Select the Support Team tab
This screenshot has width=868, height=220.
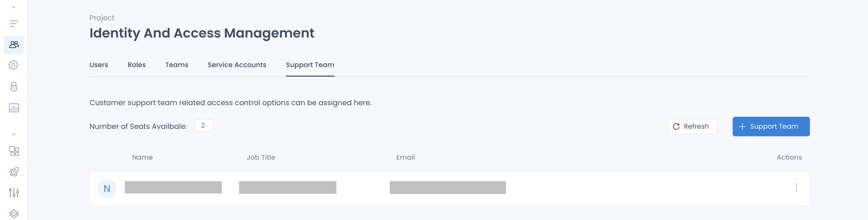310,65
